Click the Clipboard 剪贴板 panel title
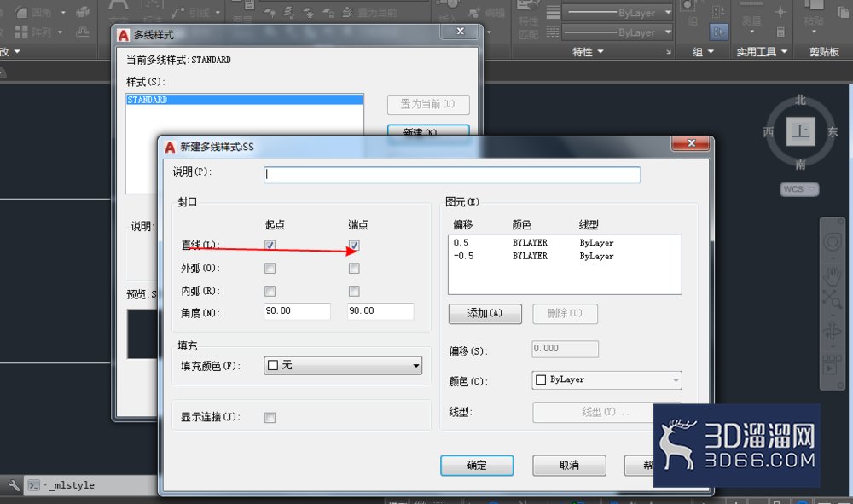853x504 pixels. tap(824, 52)
